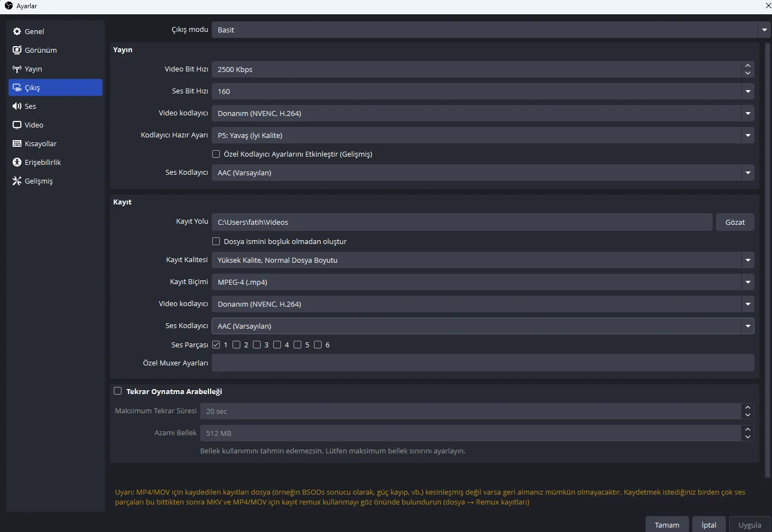Click the Gözat browse button
The width and height of the screenshot is (772, 532).
735,222
